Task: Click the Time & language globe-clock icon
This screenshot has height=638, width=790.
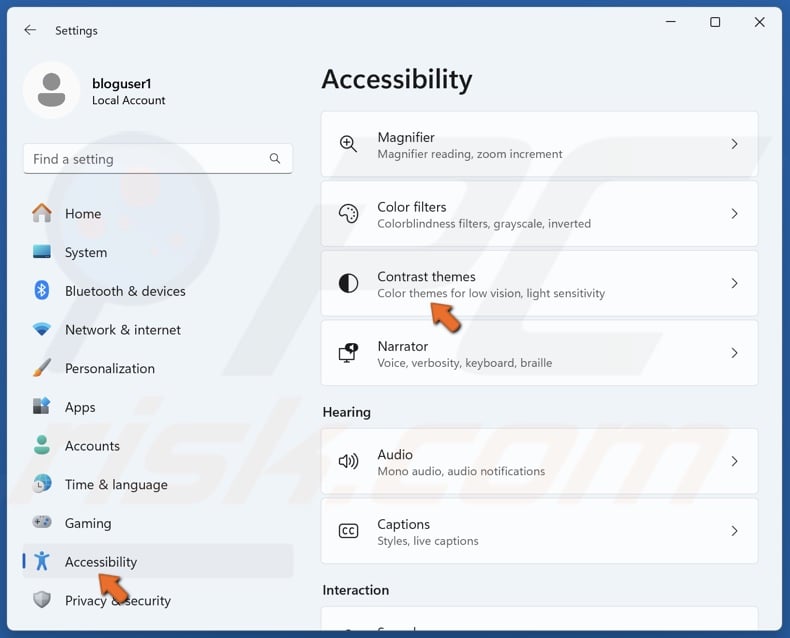Action: 42,484
